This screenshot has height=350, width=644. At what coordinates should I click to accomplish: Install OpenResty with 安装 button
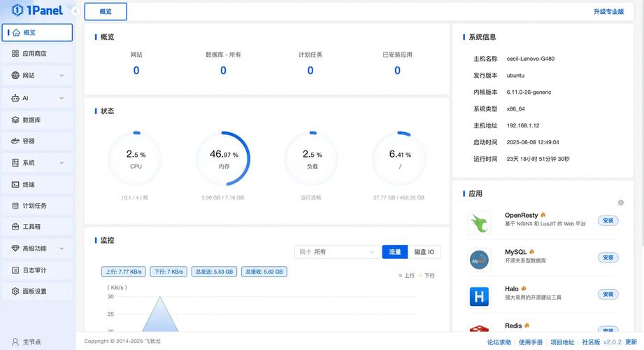coord(608,221)
